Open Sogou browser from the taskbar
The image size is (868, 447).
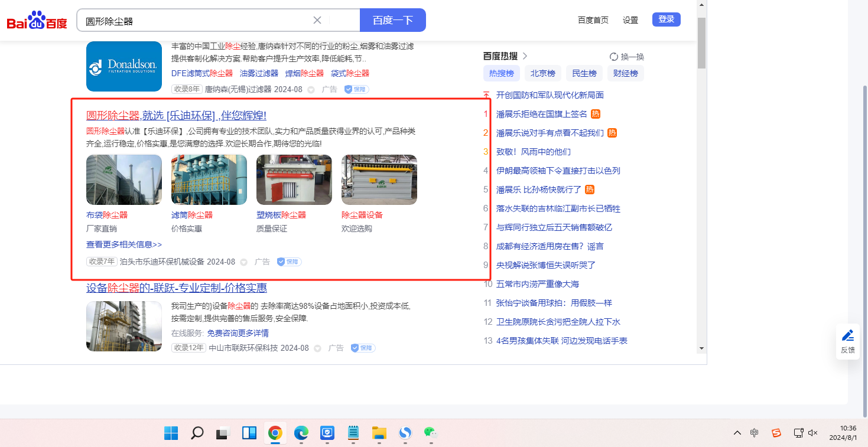click(405, 433)
